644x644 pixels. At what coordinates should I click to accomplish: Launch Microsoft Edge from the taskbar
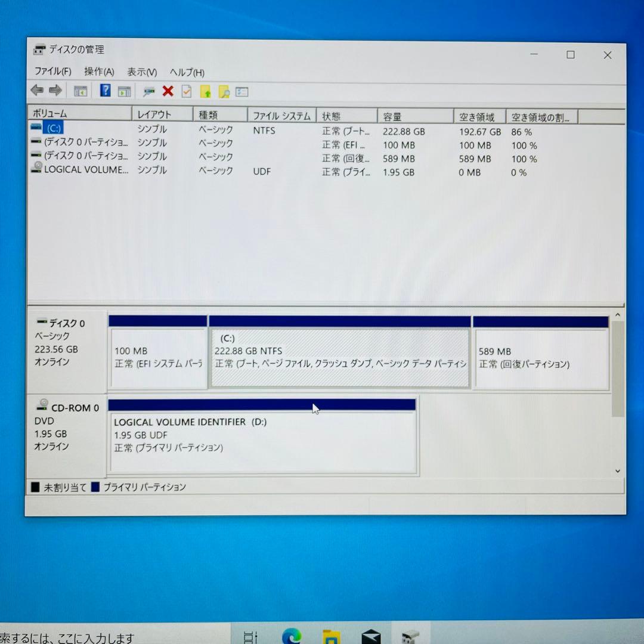[290, 635]
